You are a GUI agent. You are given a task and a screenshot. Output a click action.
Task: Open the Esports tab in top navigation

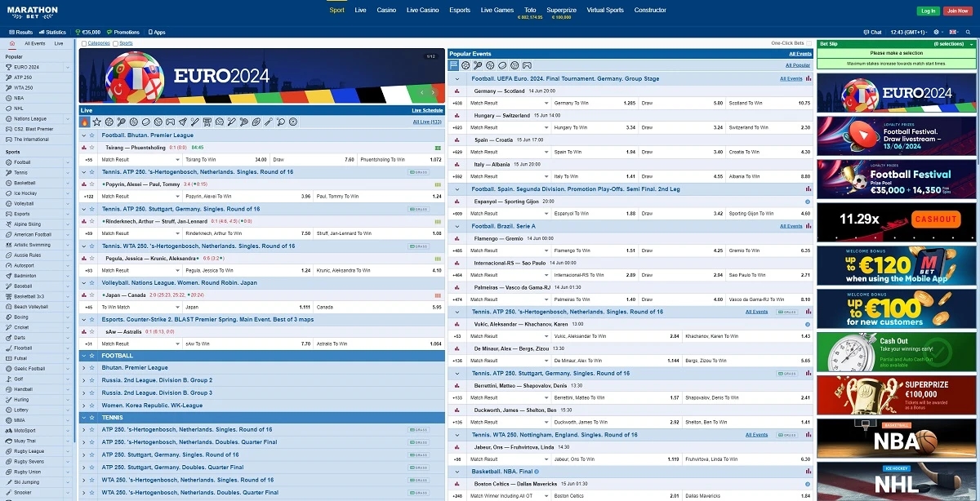tap(460, 10)
